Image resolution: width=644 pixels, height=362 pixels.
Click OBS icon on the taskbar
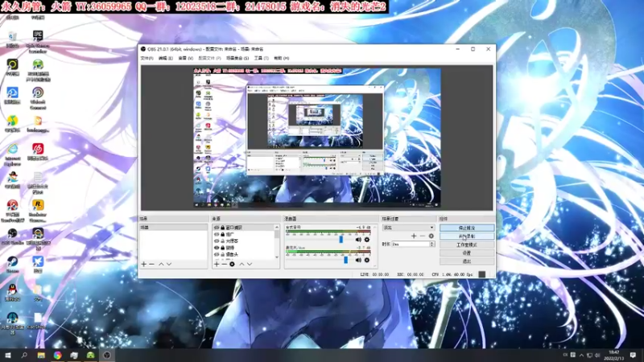click(107, 355)
